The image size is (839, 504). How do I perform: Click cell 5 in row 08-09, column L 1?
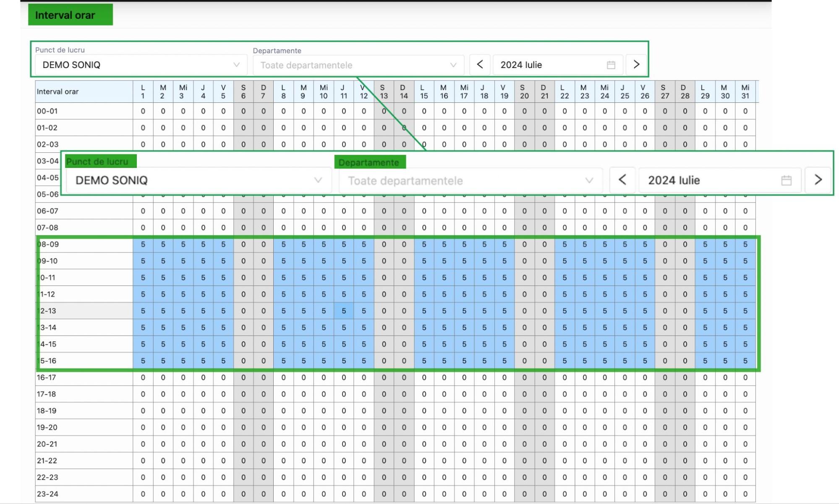click(x=143, y=244)
